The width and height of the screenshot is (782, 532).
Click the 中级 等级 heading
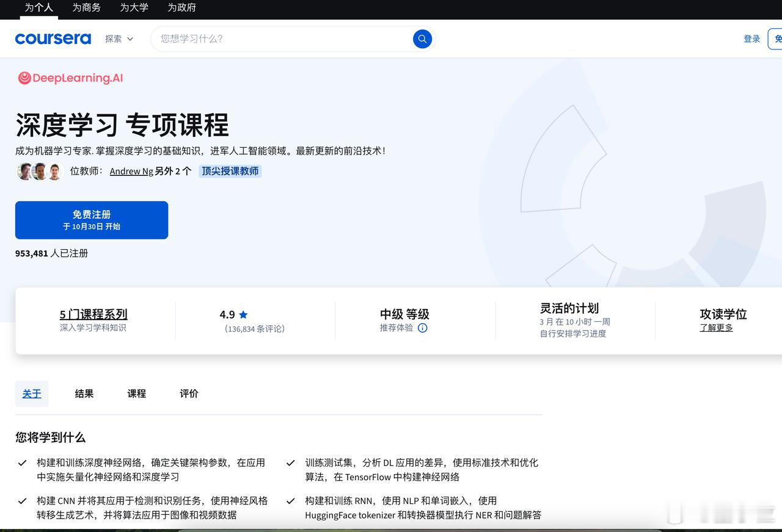click(404, 315)
